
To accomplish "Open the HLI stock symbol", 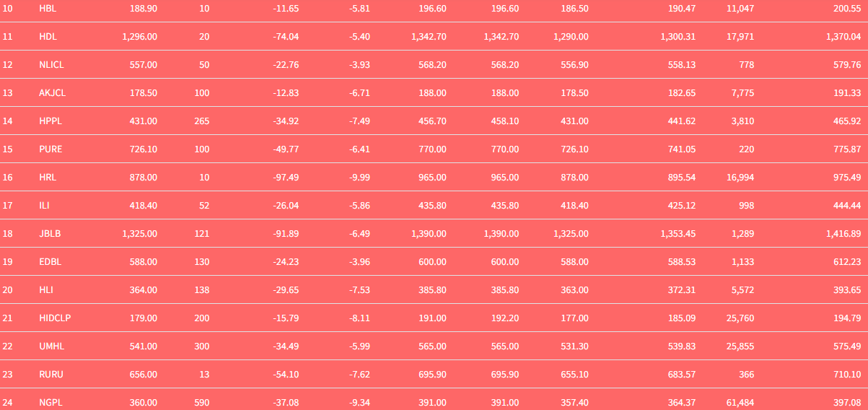I will point(46,290).
